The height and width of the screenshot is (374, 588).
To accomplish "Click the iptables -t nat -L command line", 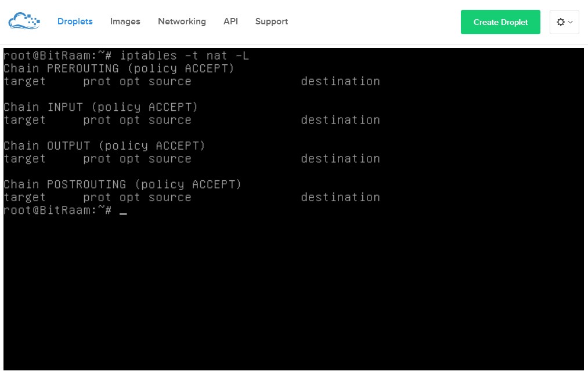I will coord(126,56).
